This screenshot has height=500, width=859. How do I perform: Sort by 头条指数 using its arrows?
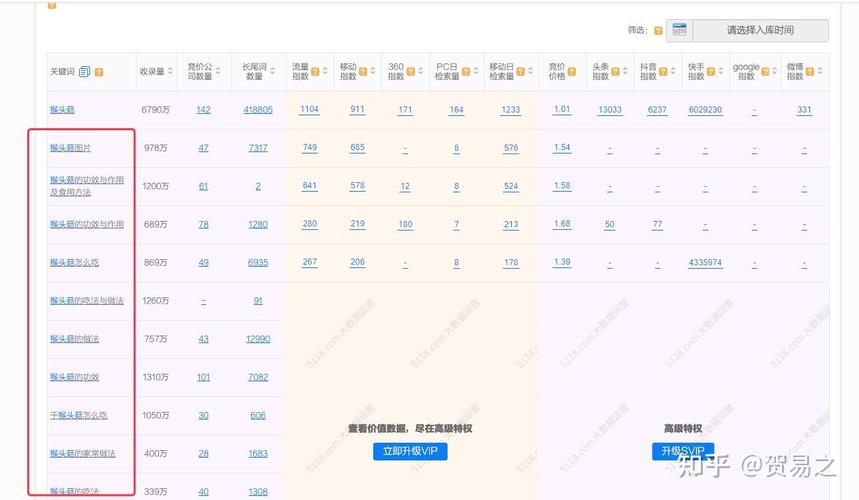(x=625, y=71)
